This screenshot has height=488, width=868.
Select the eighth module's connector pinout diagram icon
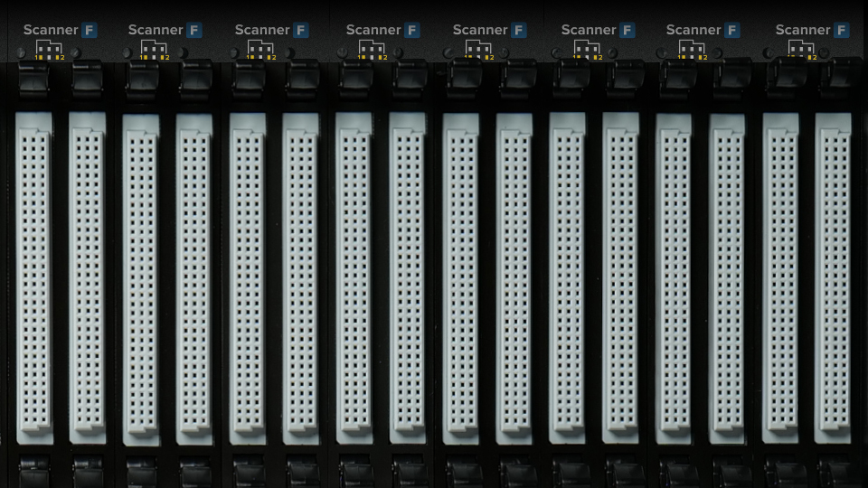(801, 51)
